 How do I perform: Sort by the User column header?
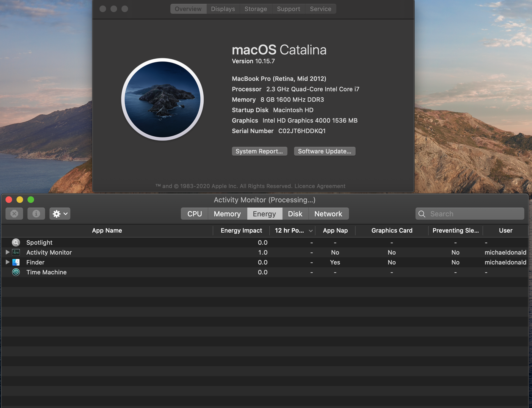[x=506, y=231]
